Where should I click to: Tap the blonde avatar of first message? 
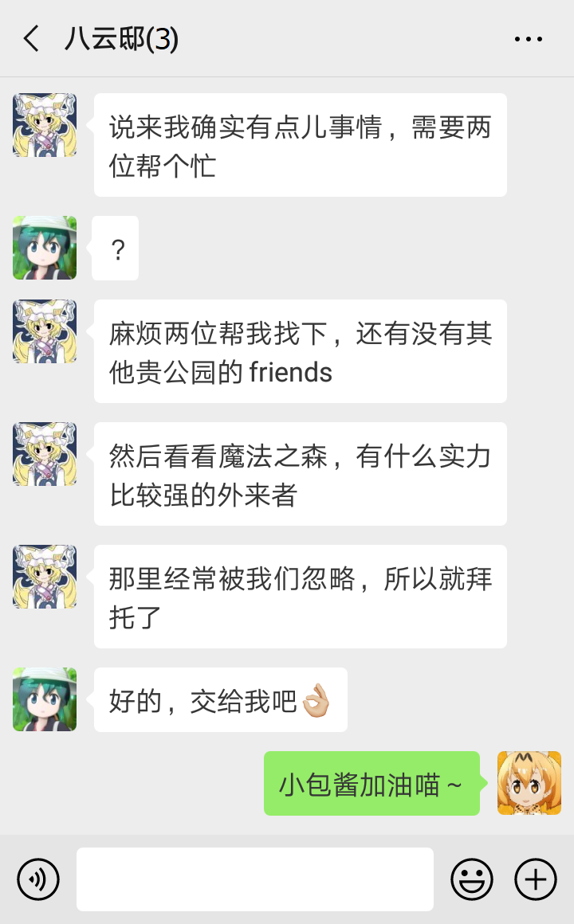point(45,125)
